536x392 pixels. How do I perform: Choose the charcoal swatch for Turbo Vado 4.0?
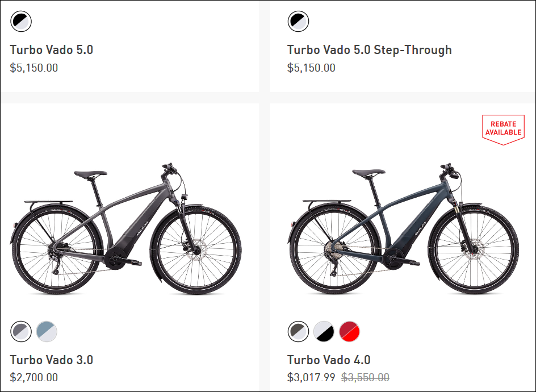click(x=298, y=331)
